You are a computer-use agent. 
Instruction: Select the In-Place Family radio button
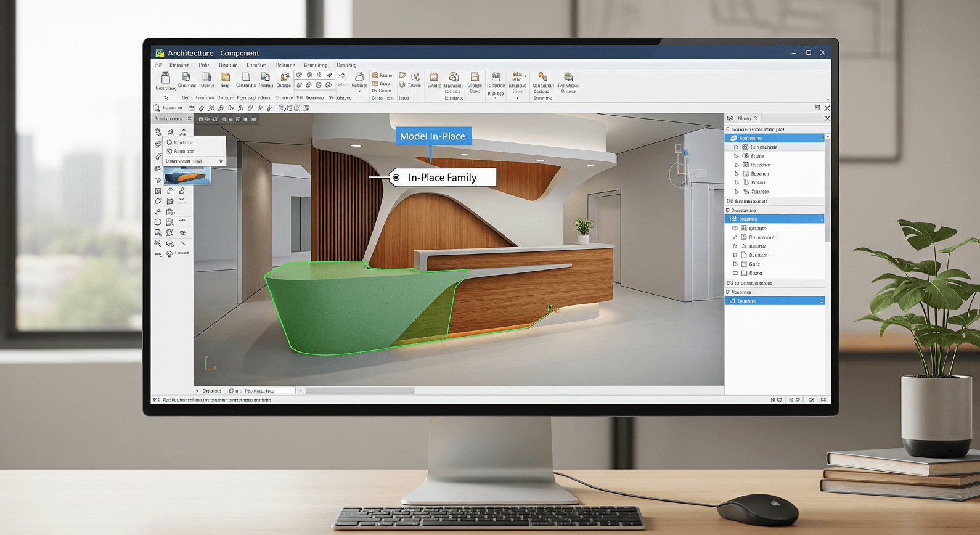(x=396, y=178)
